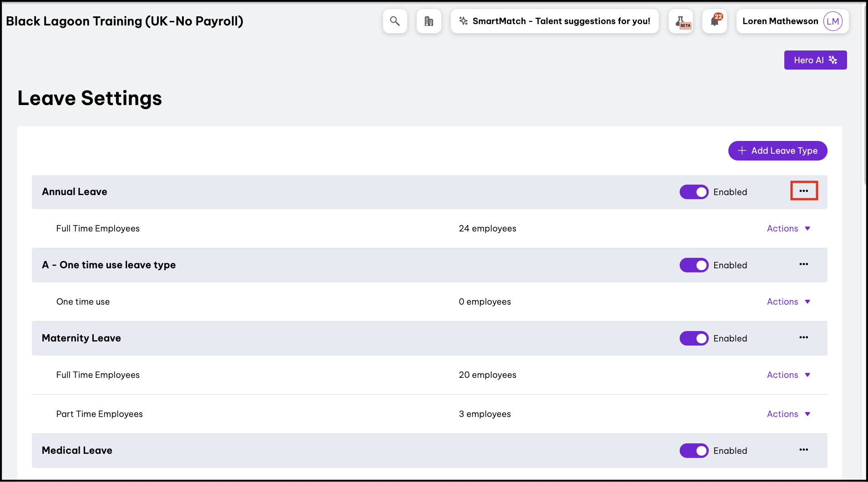Open SmartMatch talent suggestions
Viewport: 868px width, 482px height.
555,21
